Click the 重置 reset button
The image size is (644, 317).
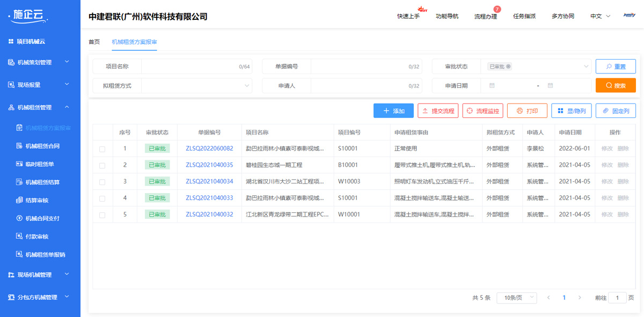click(616, 67)
